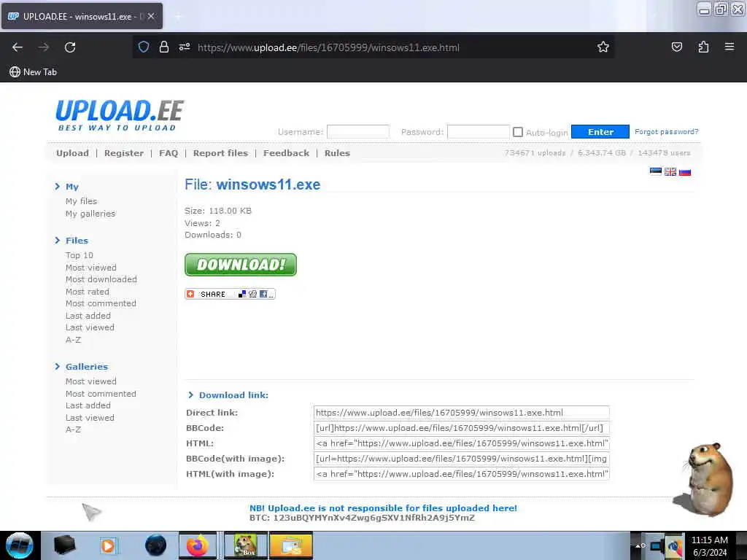This screenshot has width=747, height=560.
Task: Click the padlock site security icon
Action: coord(164,47)
